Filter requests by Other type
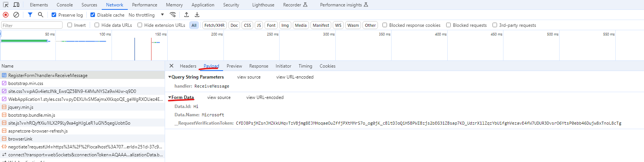Image resolution: width=644 pixels, height=162 pixels. (x=370, y=25)
